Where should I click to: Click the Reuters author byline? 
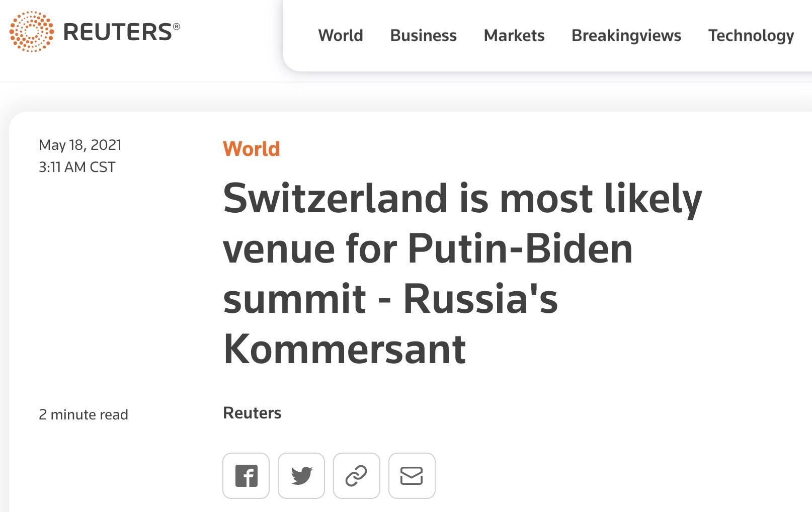(252, 413)
